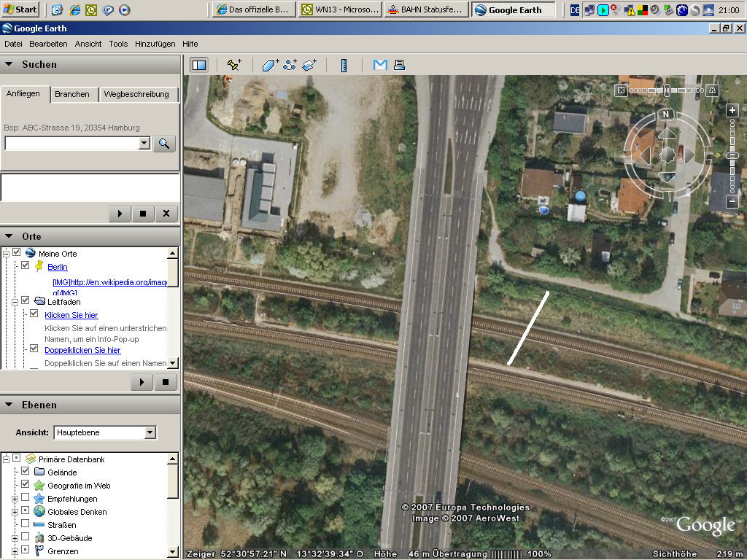
Task: Pan down with the navigation arrow
Action: (667, 177)
